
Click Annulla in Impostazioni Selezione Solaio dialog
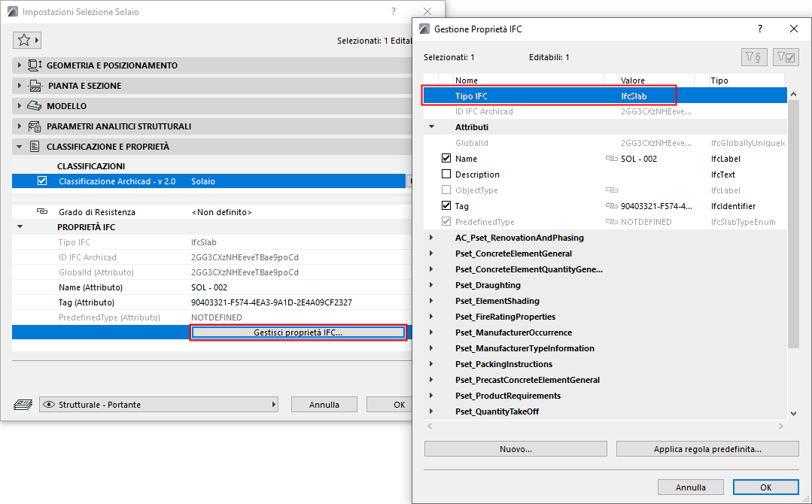324,405
